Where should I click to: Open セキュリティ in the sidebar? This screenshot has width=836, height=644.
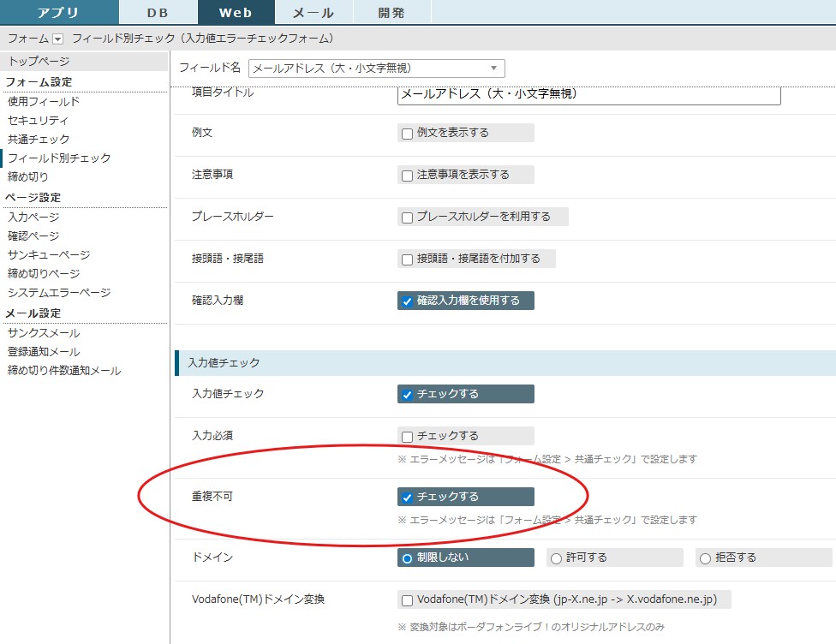coord(37,121)
